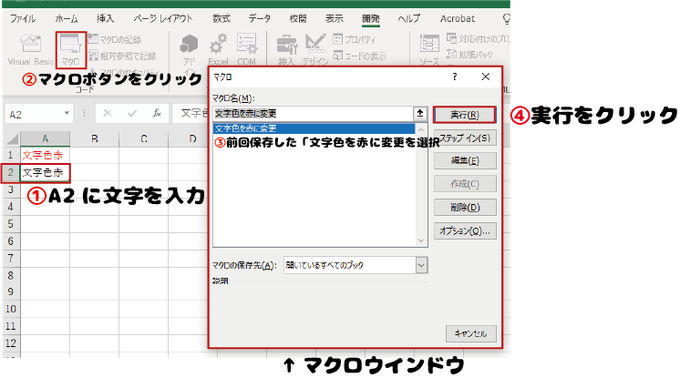Viewport: 680px width, 378px height.
Task: Open the 表示 tab
Action: (x=334, y=19)
